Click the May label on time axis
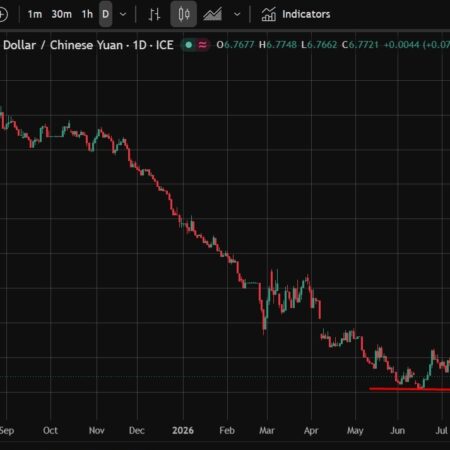450x450 pixels. point(355,430)
